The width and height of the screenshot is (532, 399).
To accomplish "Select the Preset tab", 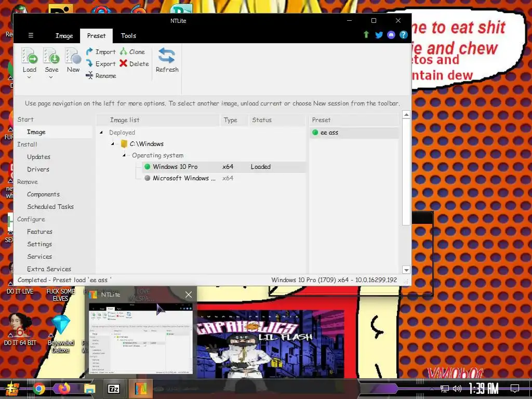I will click(x=96, y=36).
